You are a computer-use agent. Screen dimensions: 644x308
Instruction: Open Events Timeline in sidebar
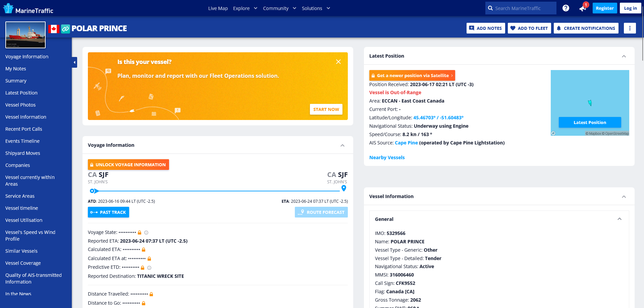click(x=22, y=141)
